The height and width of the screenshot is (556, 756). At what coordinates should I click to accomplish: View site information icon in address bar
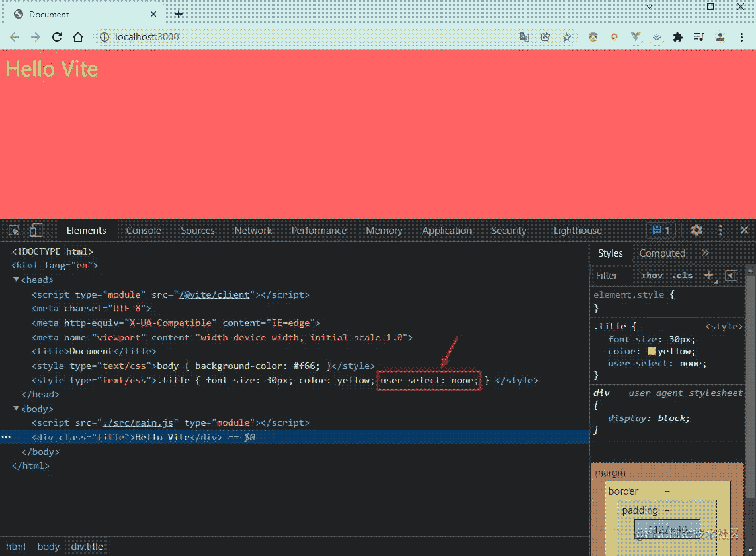click(104, 37)
